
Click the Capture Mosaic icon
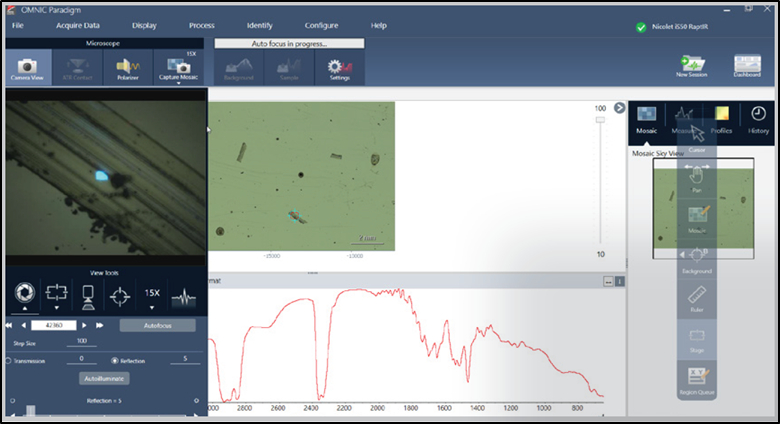178,67
